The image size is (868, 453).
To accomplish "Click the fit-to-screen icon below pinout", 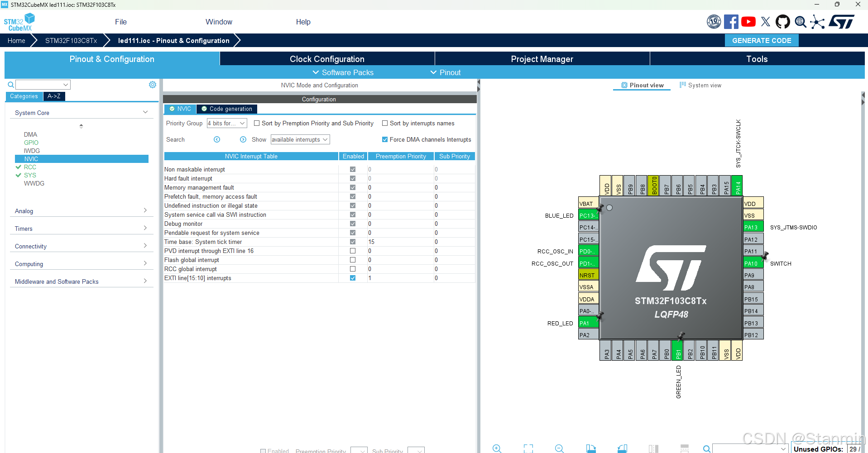I will 528,448.
